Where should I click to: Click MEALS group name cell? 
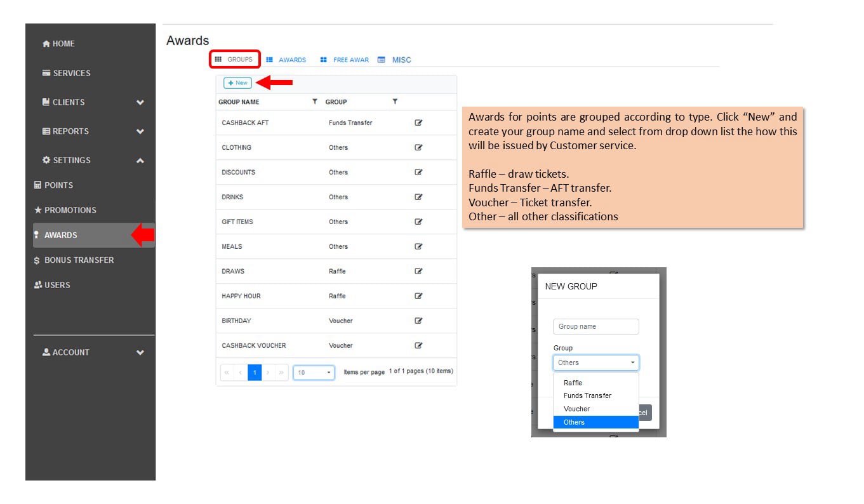point(232,246)
